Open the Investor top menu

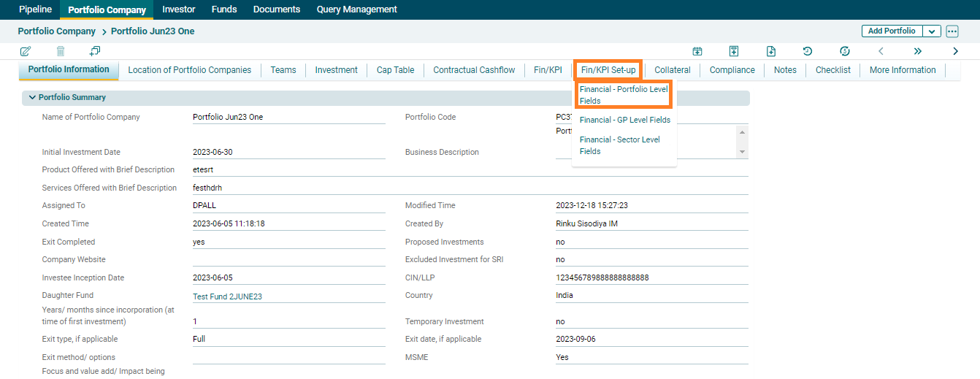click(x=179, y=9)
